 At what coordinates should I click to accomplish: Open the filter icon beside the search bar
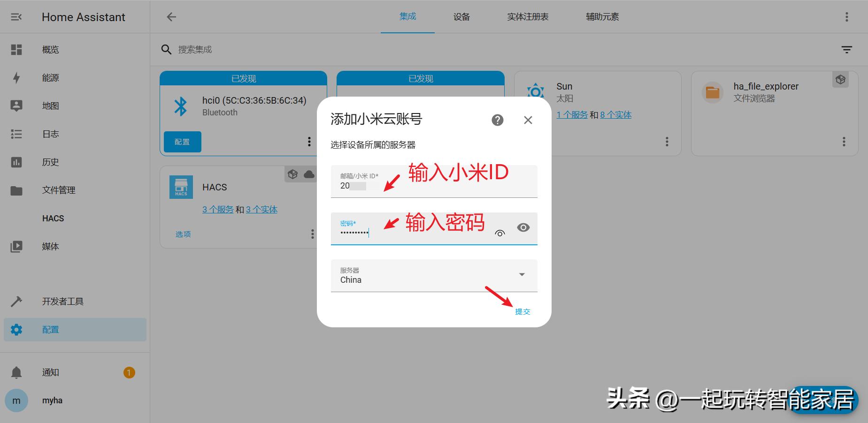846,49
